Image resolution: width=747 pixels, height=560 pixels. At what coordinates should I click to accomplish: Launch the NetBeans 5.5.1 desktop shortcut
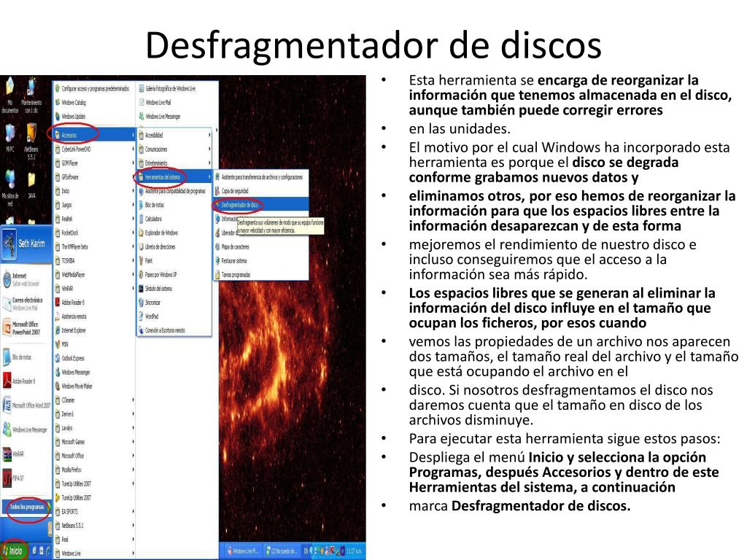(31, 141)
